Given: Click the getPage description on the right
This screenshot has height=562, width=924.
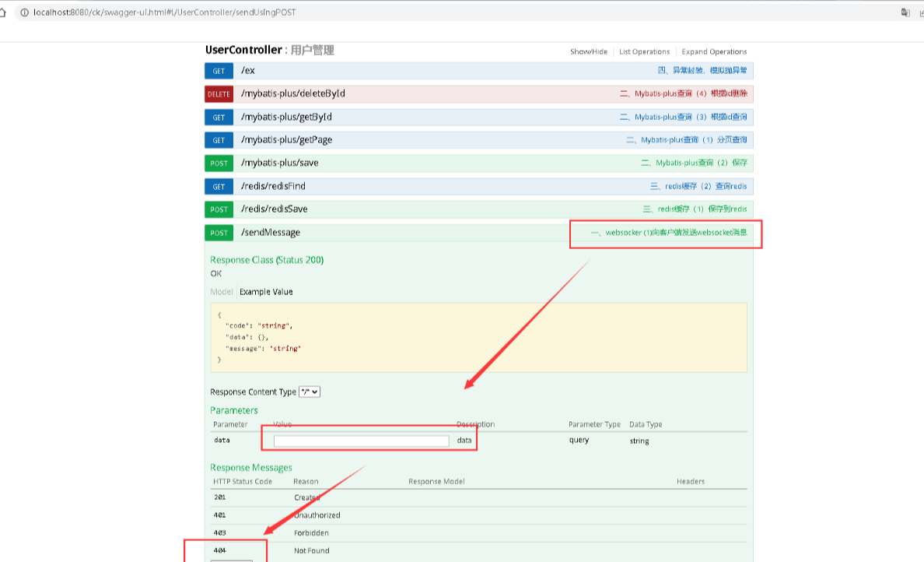Looking at the screenshot, I should (x=687, y=140).
